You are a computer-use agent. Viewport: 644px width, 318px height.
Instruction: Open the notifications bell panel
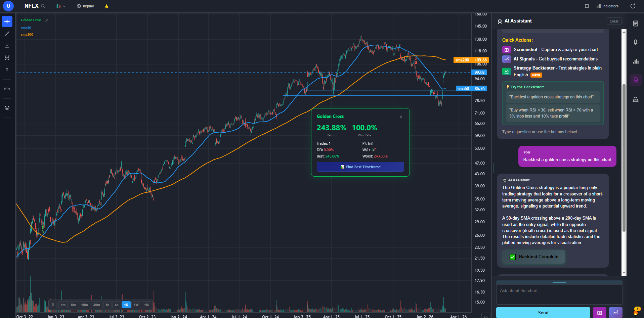pyautogui.click(x=636, y=42)
